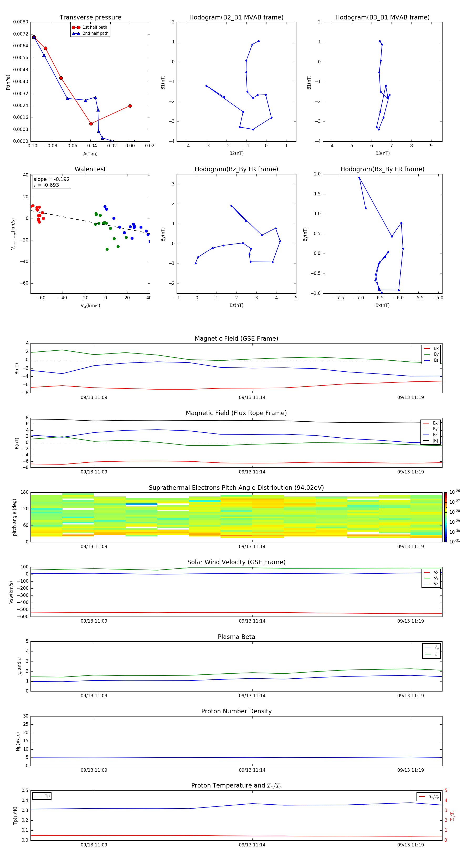This screenshot has width=473, height=868.
Task: Click the '09/13 11:09' tick under Plasma Beta
Action: (x=94, y=695)
